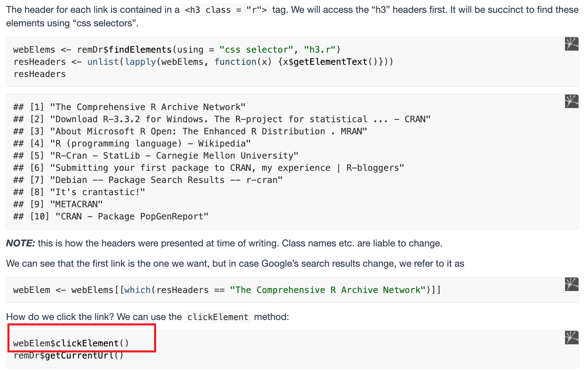
Task: Click the "R-Cran - StatLib - Carnegie Mellon" output line
Action: click(156, 156)
